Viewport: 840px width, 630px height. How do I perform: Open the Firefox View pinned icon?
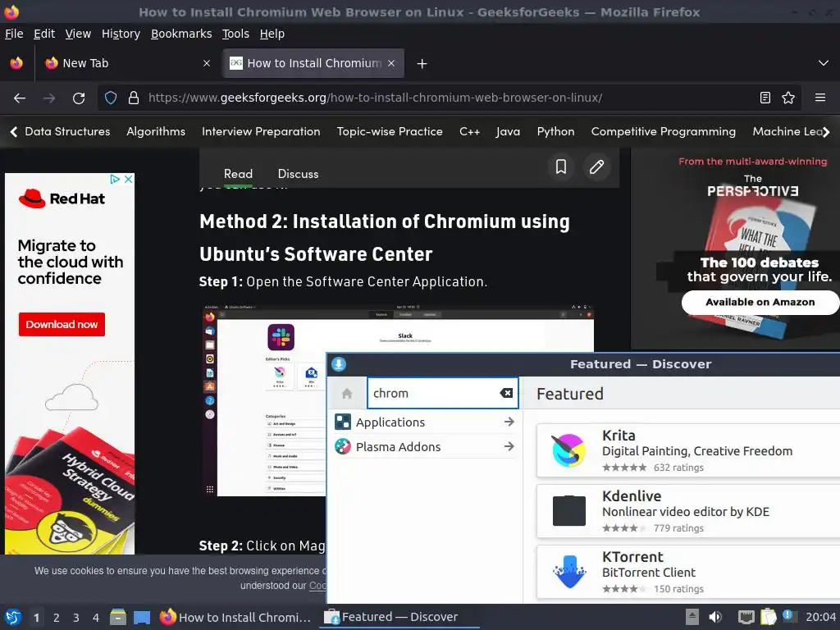click(16, 63)
